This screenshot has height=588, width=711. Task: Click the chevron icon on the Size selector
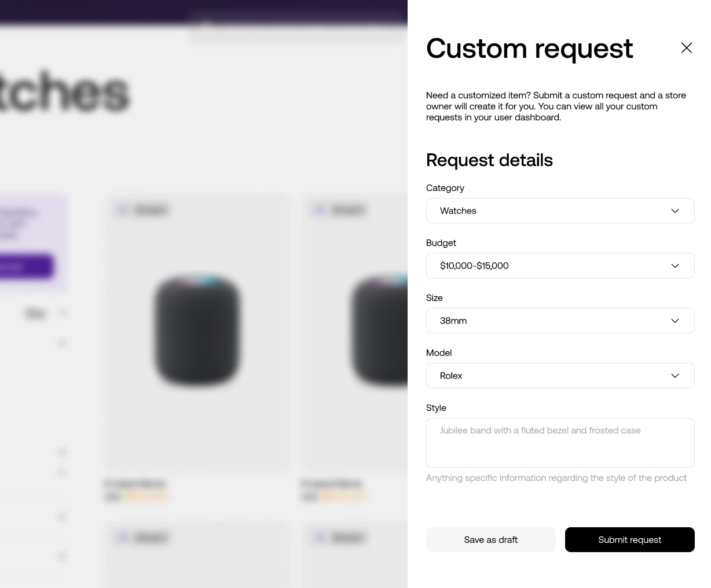tap(675, 321)
